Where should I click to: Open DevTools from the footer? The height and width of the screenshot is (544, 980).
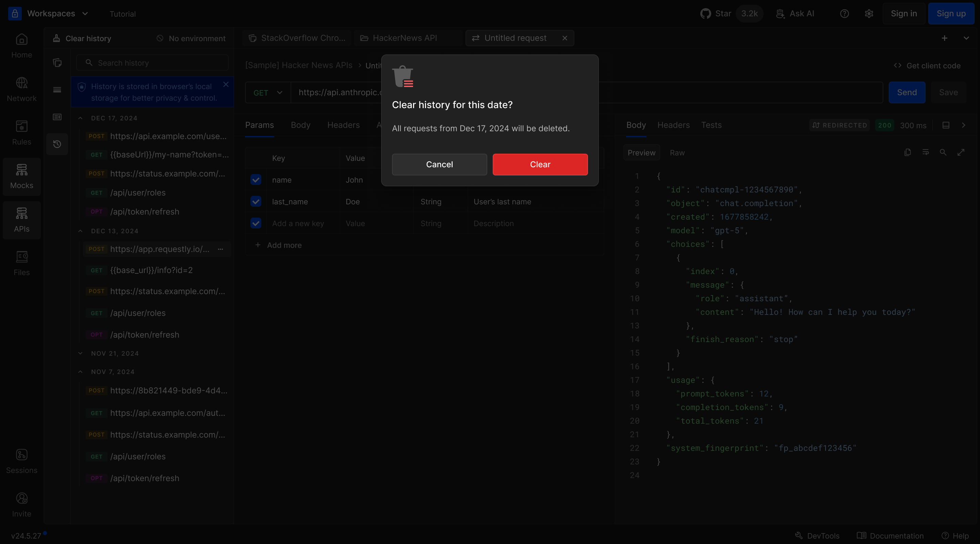pyautogui.click(x=817, y=535)
